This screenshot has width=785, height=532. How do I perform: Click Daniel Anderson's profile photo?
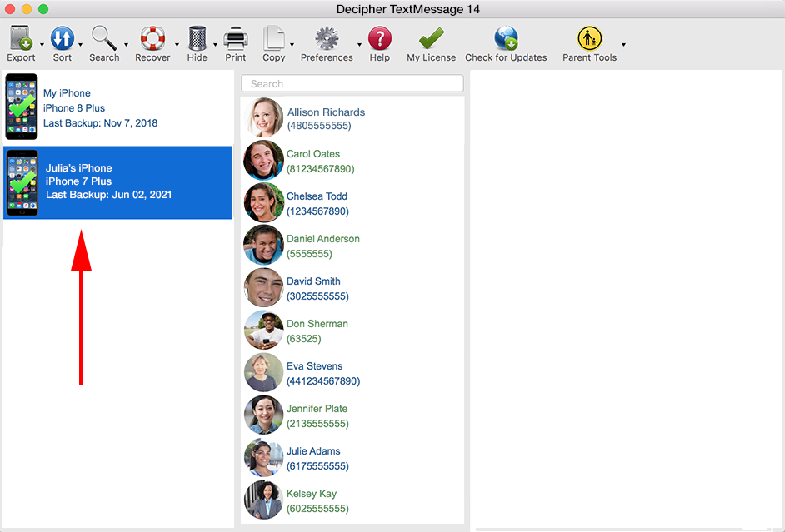[x=263, y=245]
